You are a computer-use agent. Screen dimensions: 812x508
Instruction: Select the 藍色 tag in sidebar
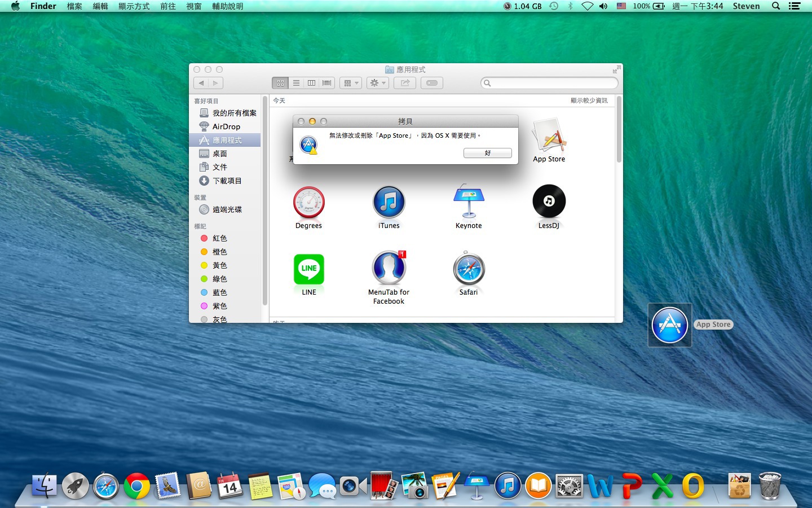tap(225, 292)
